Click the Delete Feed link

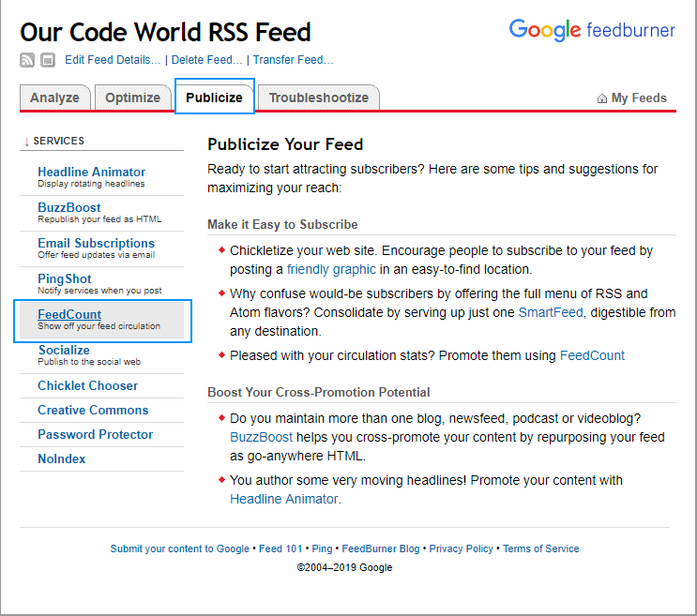tap(206, 59)
